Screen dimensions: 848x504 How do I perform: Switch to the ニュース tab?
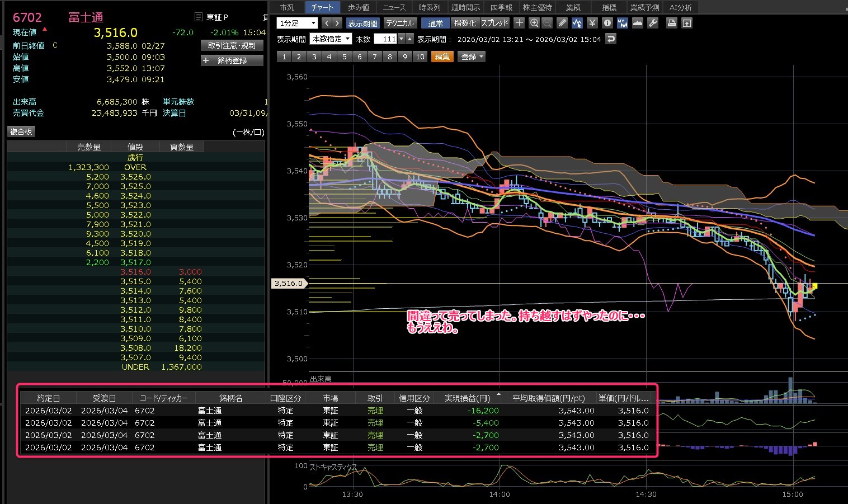(394, 7)
